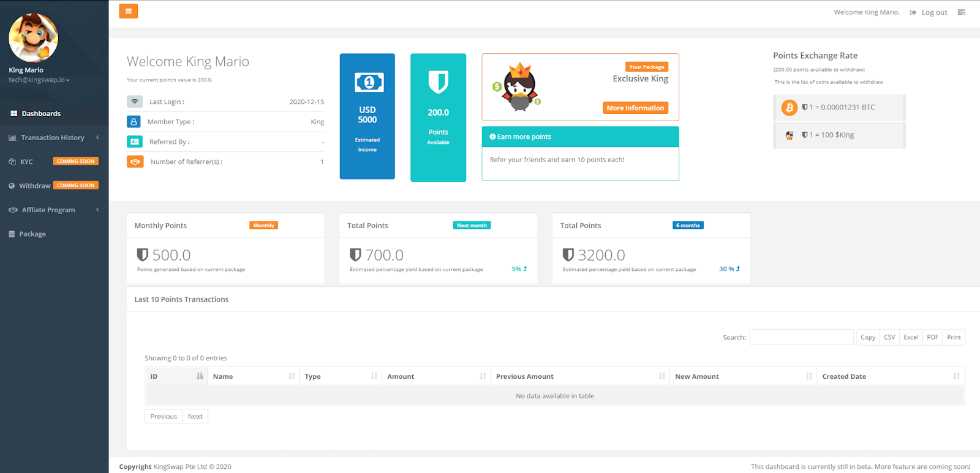Toggle the orange hamburger sidebar menu button

128,11
